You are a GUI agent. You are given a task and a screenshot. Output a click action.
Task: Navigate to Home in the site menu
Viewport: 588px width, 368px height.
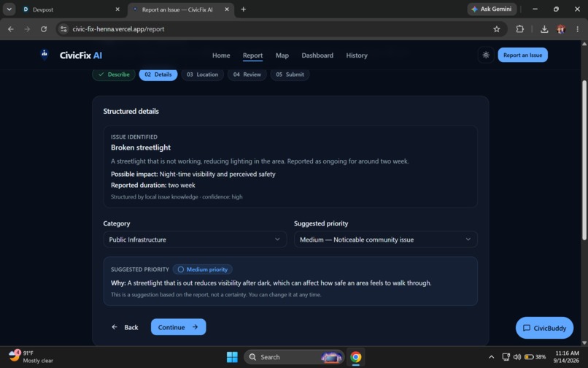(x=221, y=55)
